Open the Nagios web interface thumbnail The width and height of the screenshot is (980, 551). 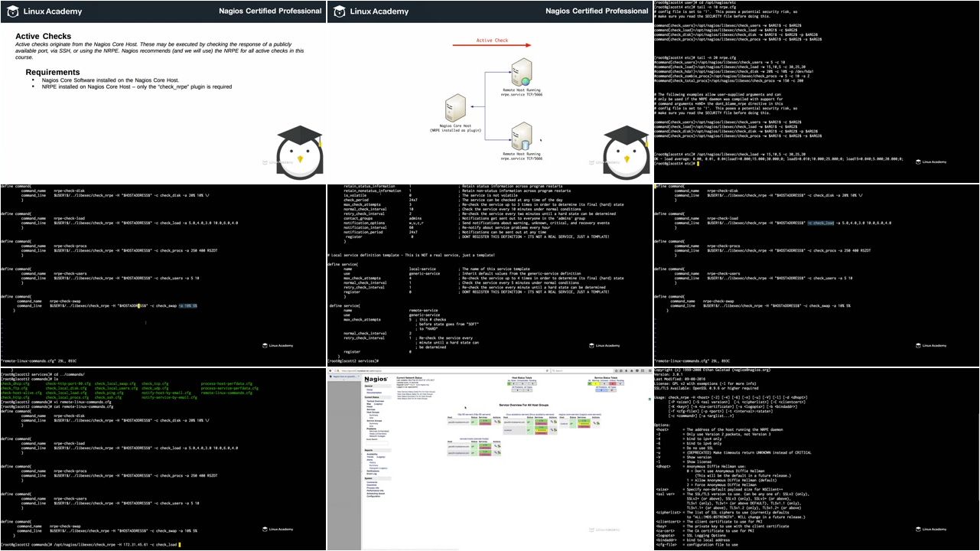tap(490, 458)
